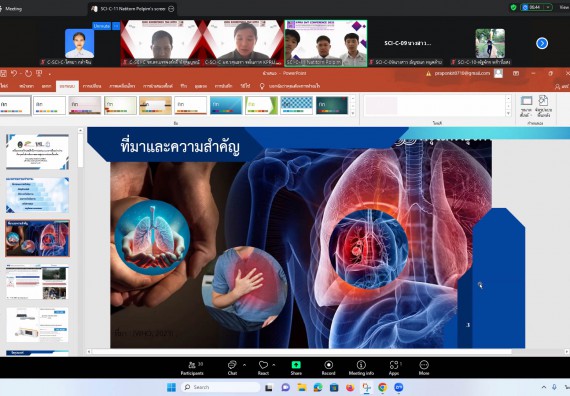
Task: Open the More options in Zoom toolbar
Action: pos(424,368)
